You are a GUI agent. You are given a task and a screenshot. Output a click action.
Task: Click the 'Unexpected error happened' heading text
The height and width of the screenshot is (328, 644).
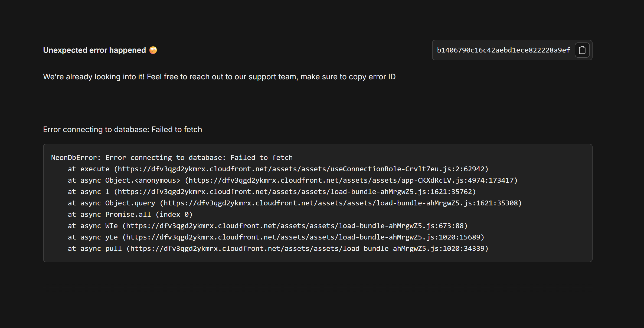(94, 50)
